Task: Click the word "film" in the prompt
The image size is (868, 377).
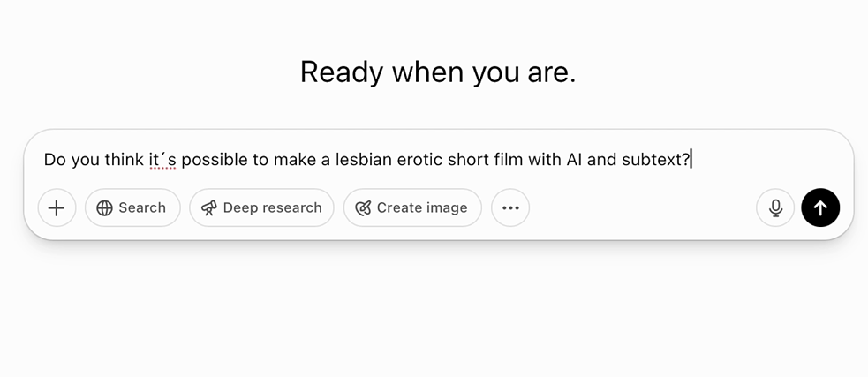Action: [507, 160]
